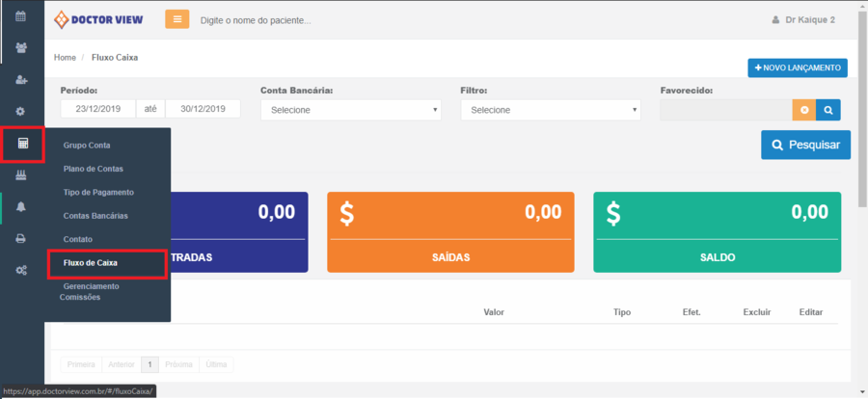Viewport: 868px width, 399px height.
Task: Open the calendar icon in sidebar
Action: point(21,16)
